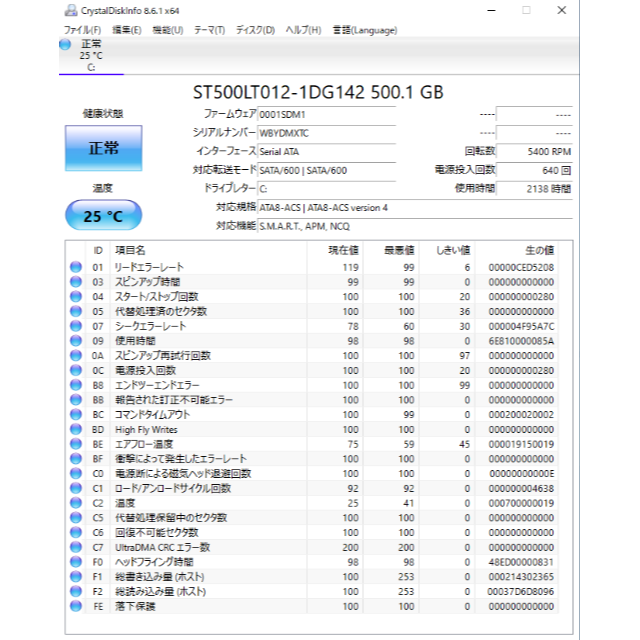Click the 生の値 column header
640x640 pixels.
pyautogui.click(x=517, y=250)
